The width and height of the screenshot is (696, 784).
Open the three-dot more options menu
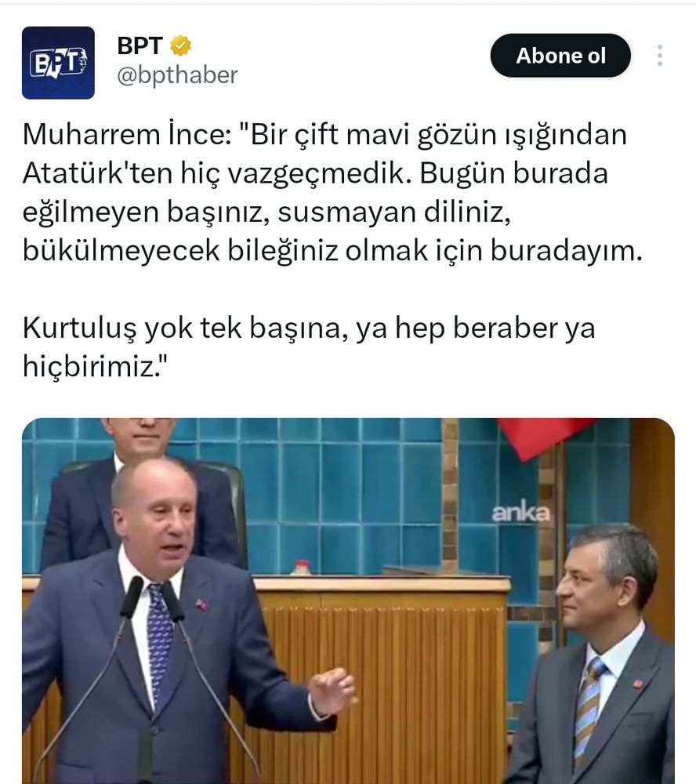pos(660,56)
